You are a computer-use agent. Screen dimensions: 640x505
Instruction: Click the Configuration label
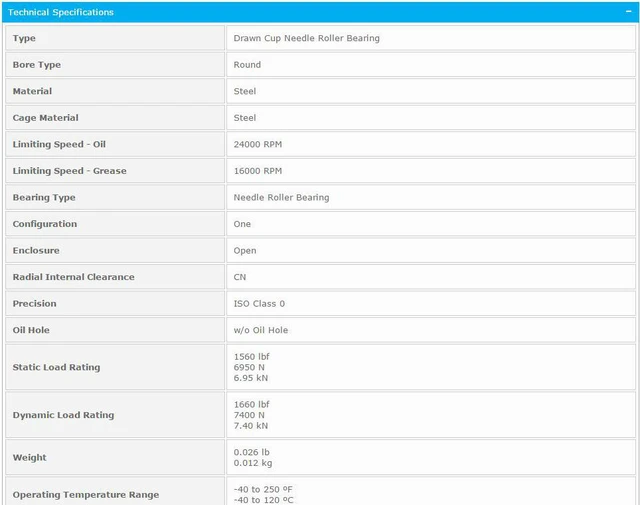coord(45,224)
